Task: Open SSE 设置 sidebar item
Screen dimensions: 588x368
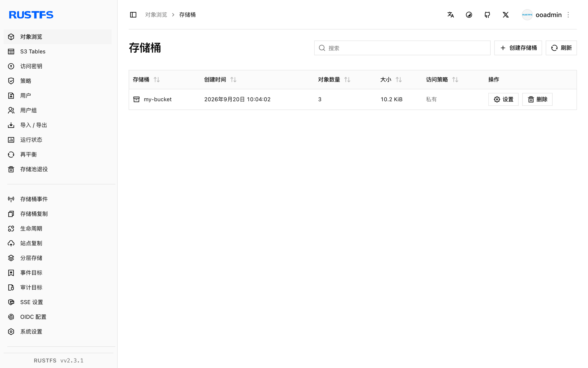Action: [x=58, y=302]
